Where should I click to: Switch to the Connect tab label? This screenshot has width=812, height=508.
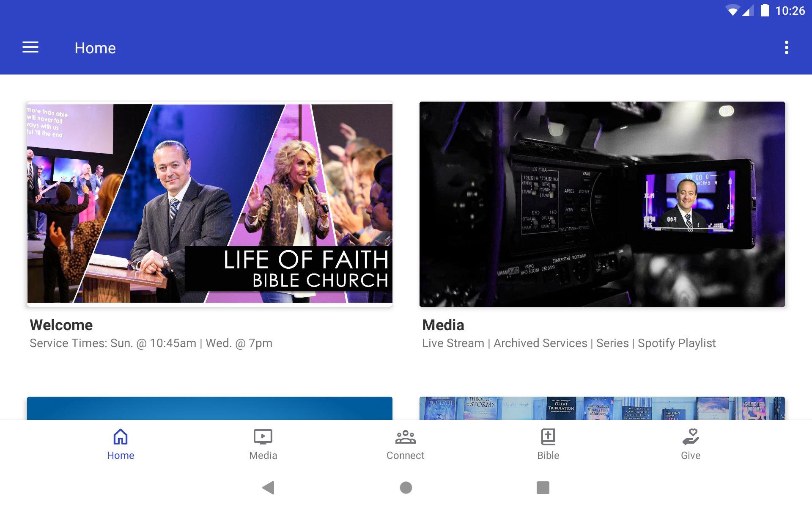[x=405, y=456]
